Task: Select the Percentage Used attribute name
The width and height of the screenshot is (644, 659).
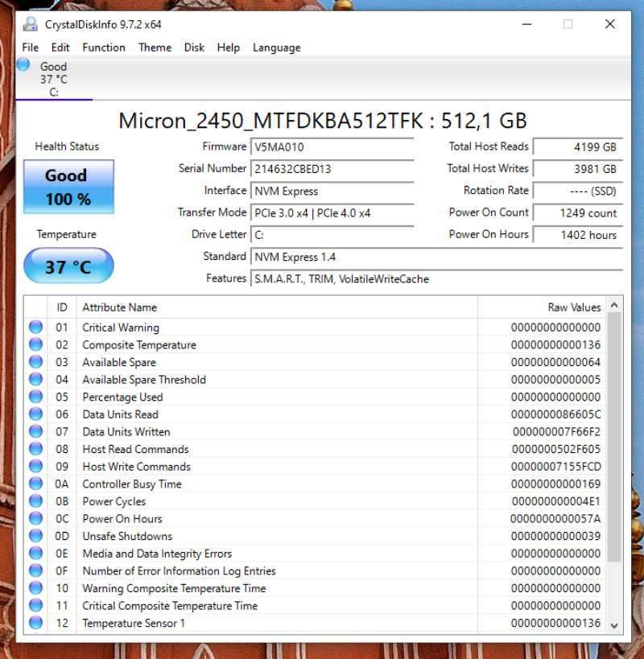Action: (122, 397)
